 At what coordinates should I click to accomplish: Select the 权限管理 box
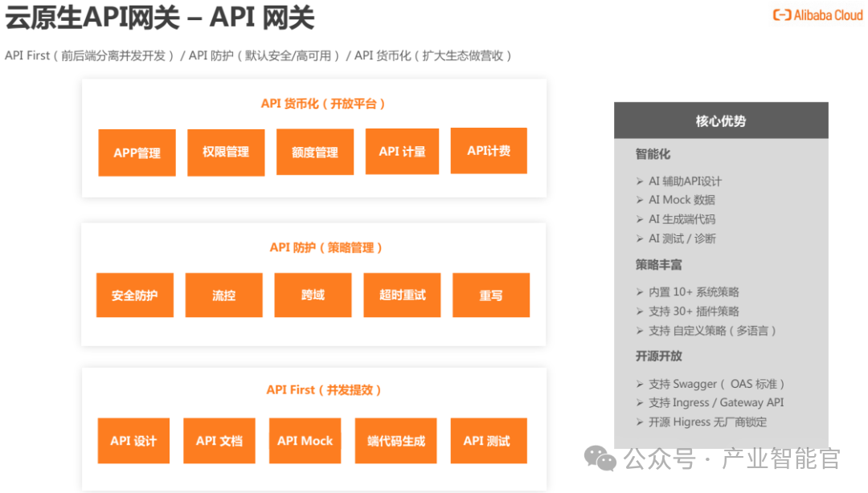226,153
